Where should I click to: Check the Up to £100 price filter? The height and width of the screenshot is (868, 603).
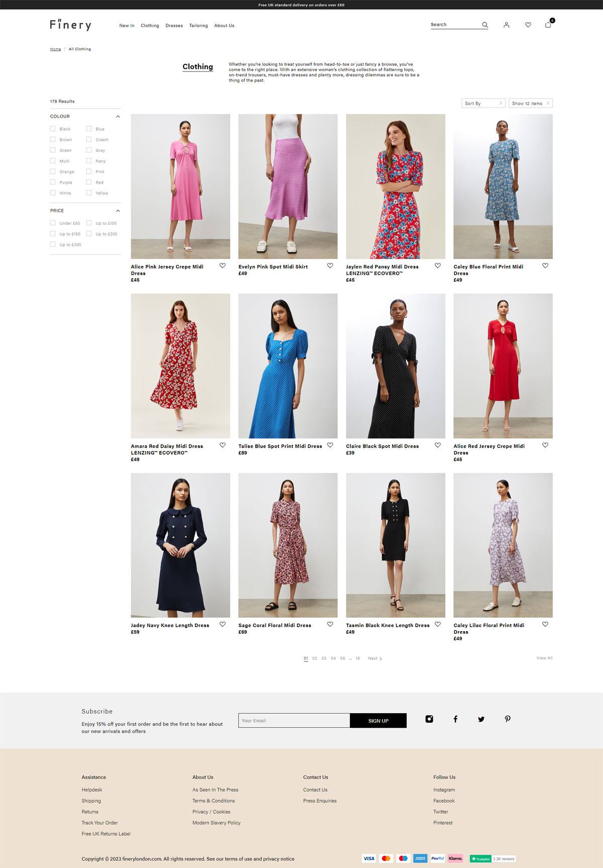(x=89, y=223)
